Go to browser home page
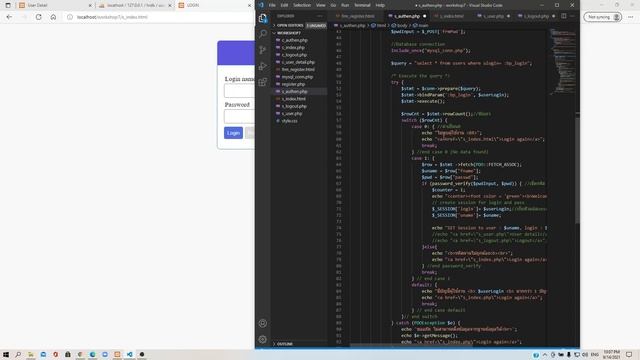Screen dimensions: 640x360 coord(53,17)
